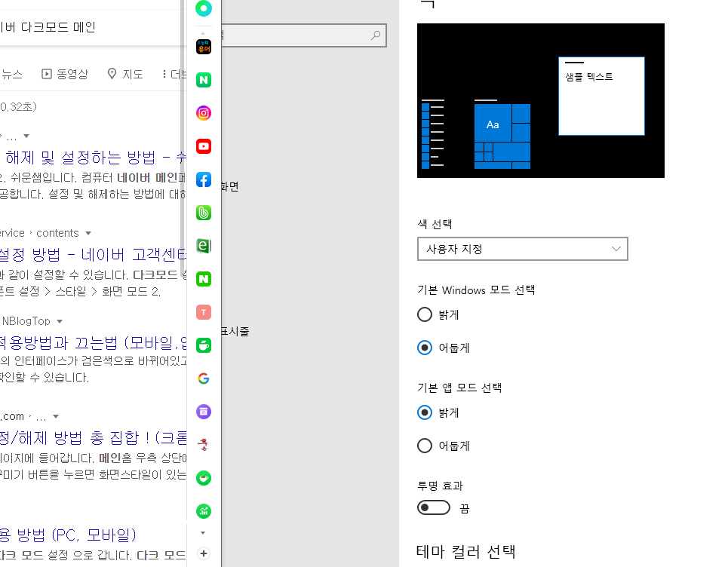
Task: Click the '기본 Windows 모드 선택' label
Action: [x=476, y=290]
